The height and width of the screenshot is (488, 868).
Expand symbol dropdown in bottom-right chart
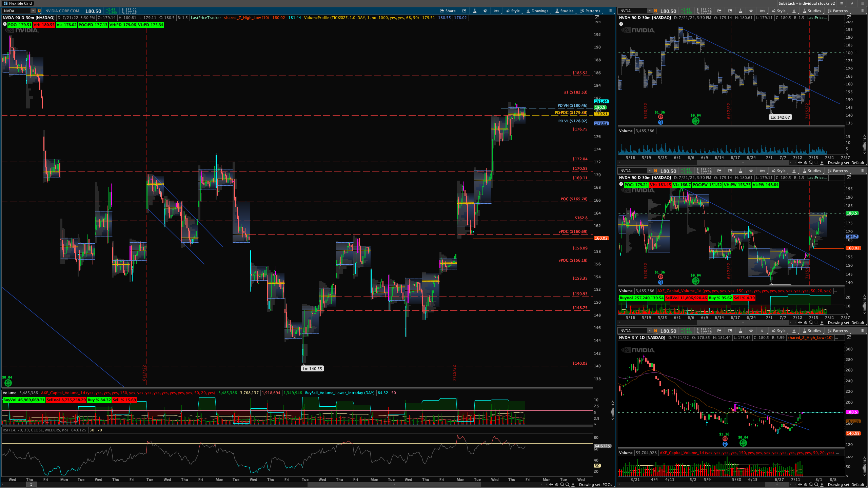coord(649,331)
